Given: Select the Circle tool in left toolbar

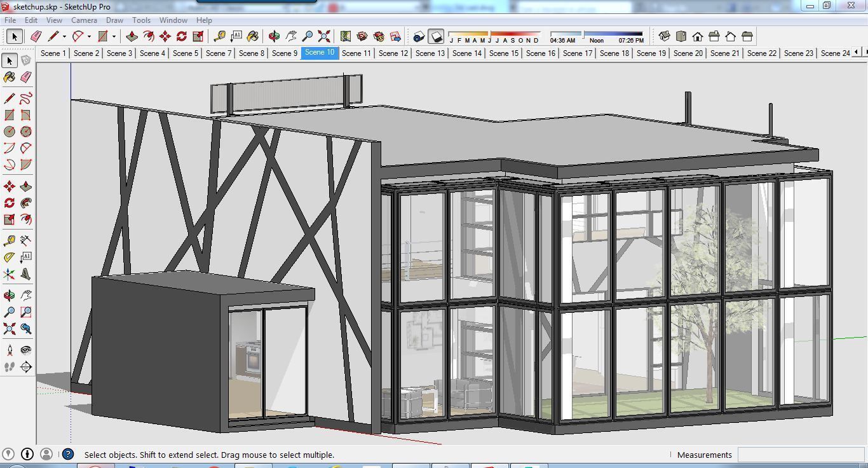Looking at the screenshot, I should pyautogui.click(x=9, y=132).
